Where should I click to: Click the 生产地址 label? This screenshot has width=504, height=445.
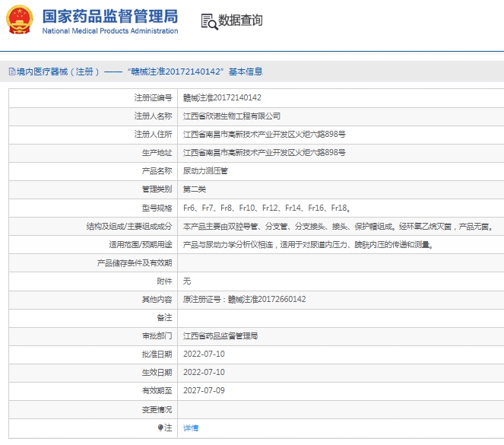pyautogui.click(x=157, y=153)
